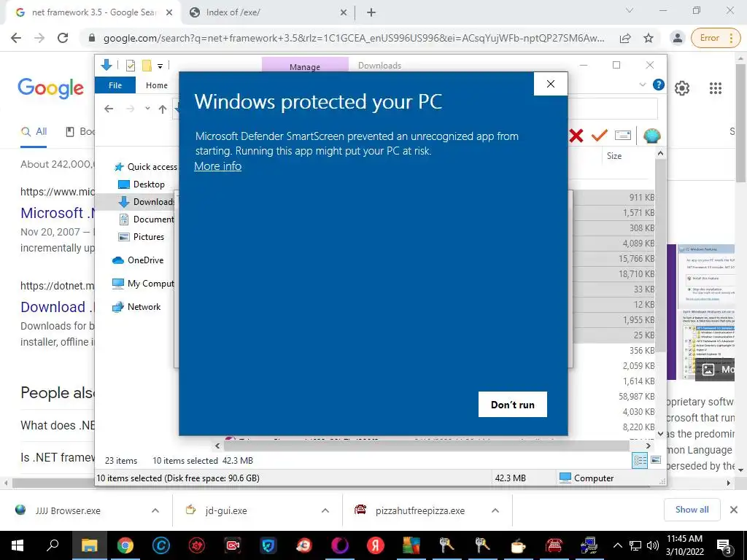Click Explorer horizontal scrollbar left arrow
The image size is (747, 560).
click(217, 446)
